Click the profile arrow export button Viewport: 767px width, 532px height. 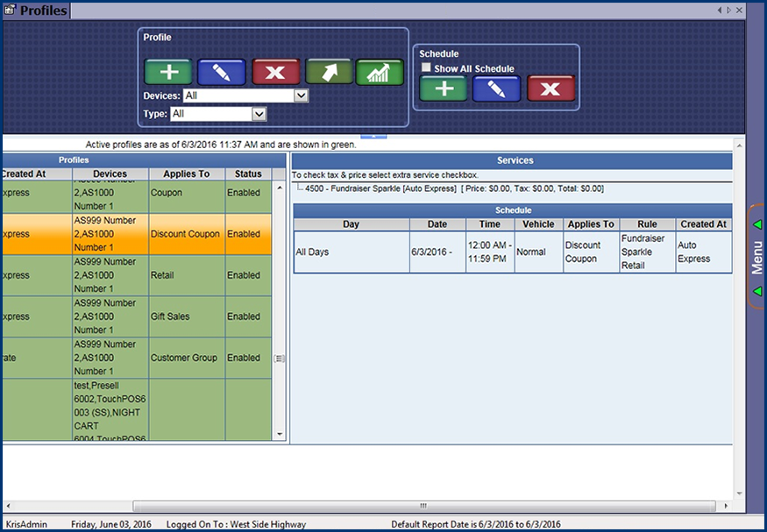[x=329, y=72]
